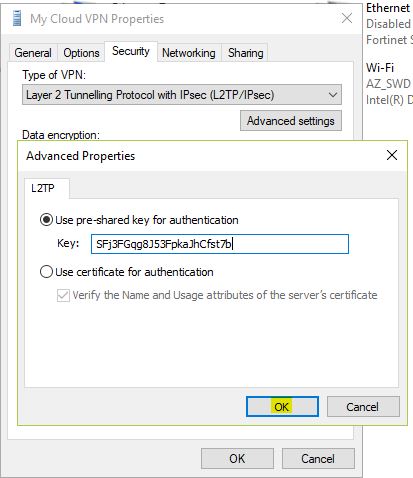Switch to the Options tab
The width and height of the screenshot is (413, 478).
(x=81, y=53)
